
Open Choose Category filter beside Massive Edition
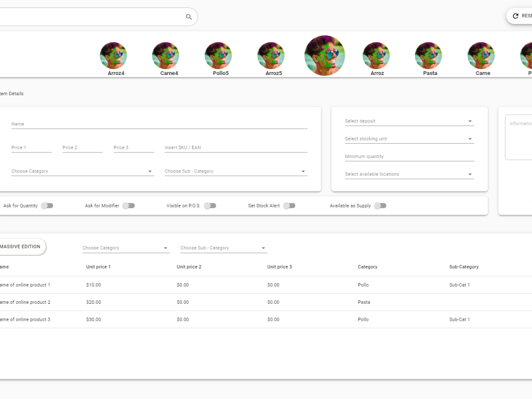126,248
